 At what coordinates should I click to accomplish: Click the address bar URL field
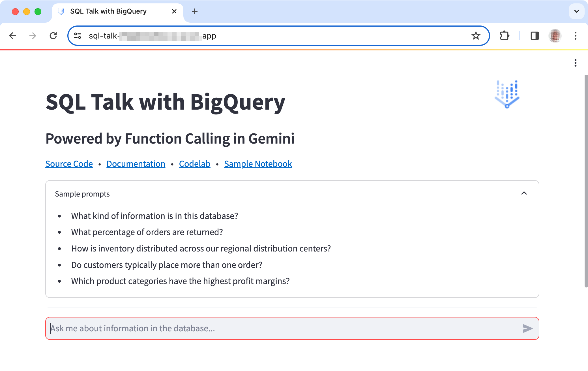coord(279,35)
